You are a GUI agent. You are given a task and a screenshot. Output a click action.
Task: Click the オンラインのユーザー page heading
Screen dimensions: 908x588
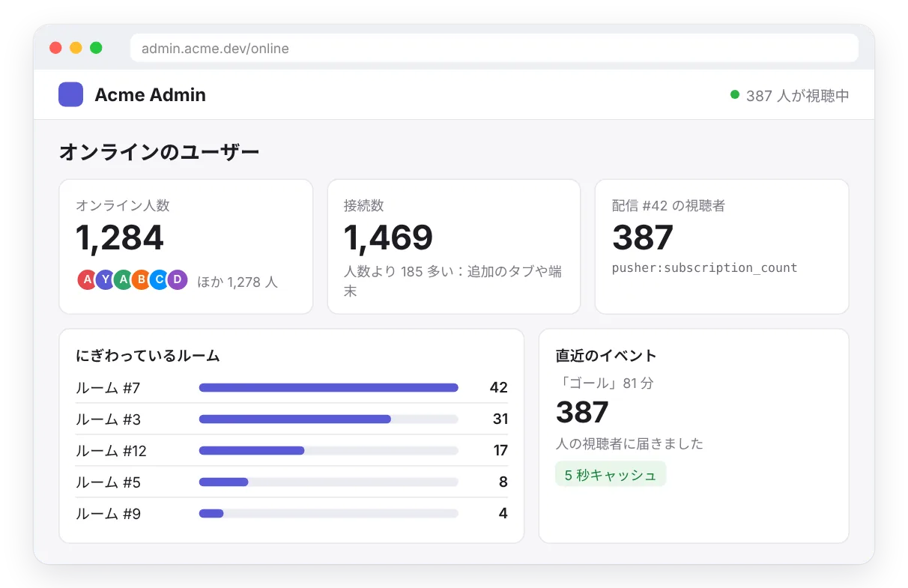pyautogui.click(x=159, y=153)
